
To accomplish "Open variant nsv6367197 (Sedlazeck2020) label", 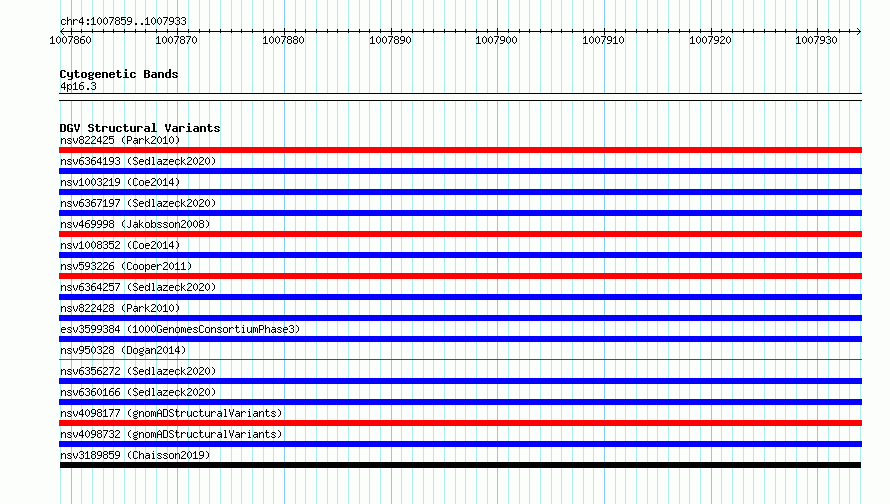I will click(138, 203).
